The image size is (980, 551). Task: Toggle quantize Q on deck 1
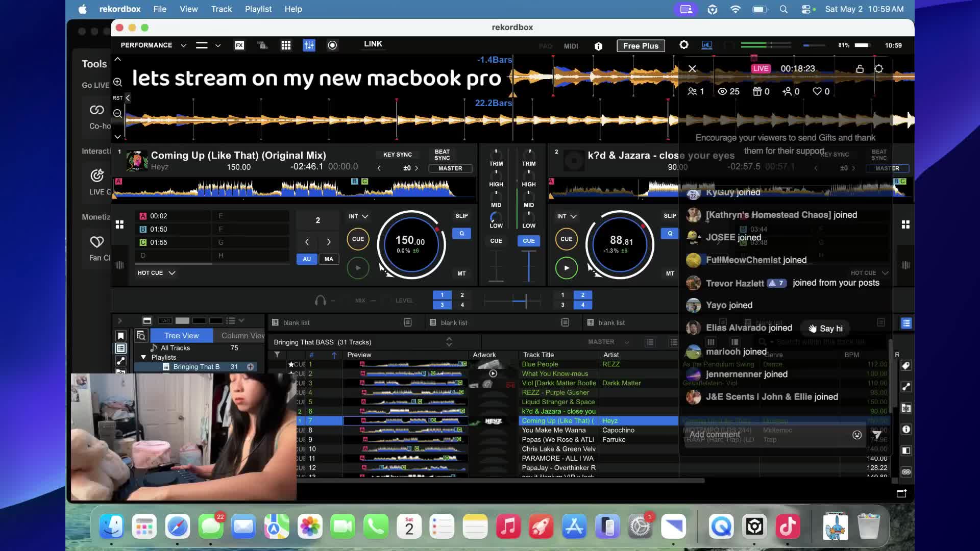[x=461, y=234]
